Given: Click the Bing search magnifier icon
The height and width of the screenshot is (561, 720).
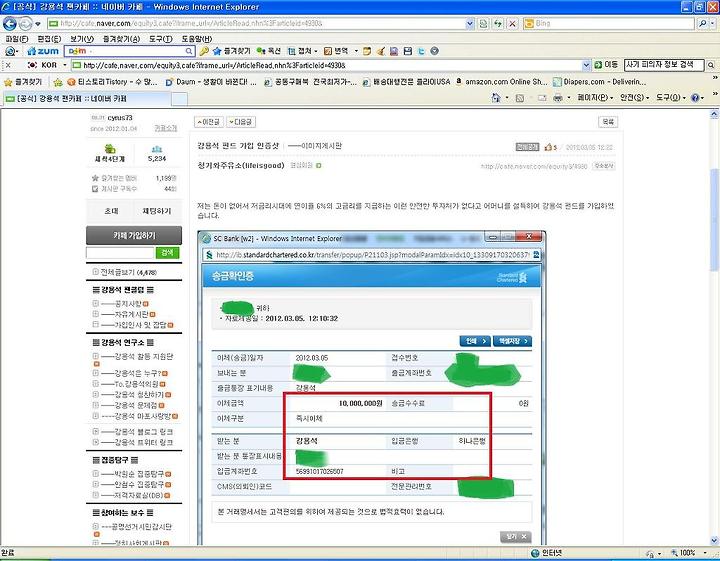Looking at the screenshot, I should pyautogui.click(x=702, y=23).
